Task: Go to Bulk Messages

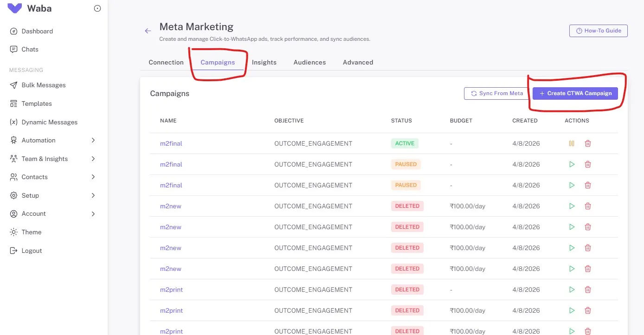Action: click(44, 85)
